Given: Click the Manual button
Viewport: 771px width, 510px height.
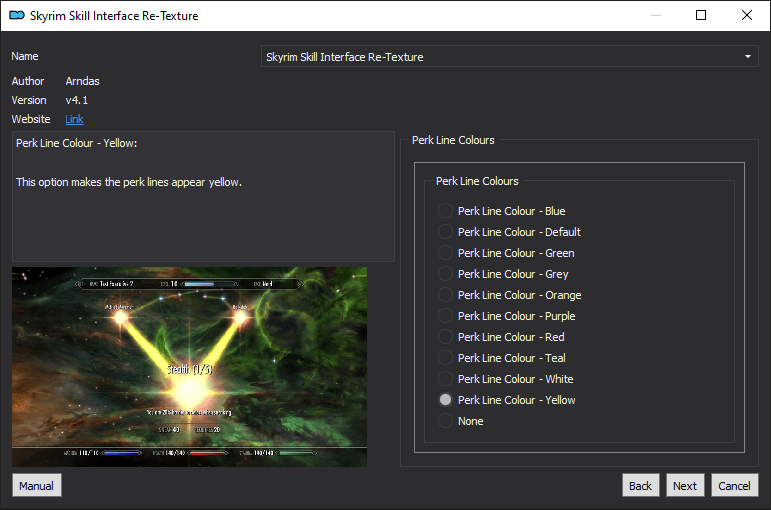Looking at the screenshot, I should click(x=37, y=485).
